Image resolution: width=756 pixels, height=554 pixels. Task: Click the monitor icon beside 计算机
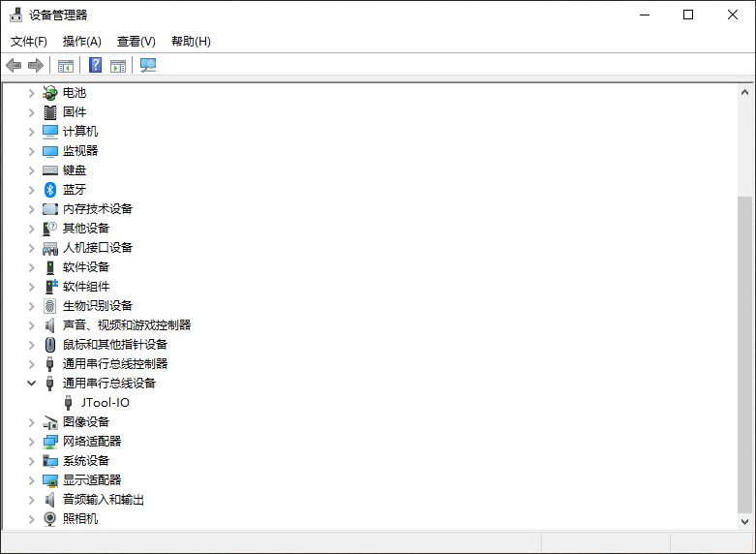pos(49,132)
